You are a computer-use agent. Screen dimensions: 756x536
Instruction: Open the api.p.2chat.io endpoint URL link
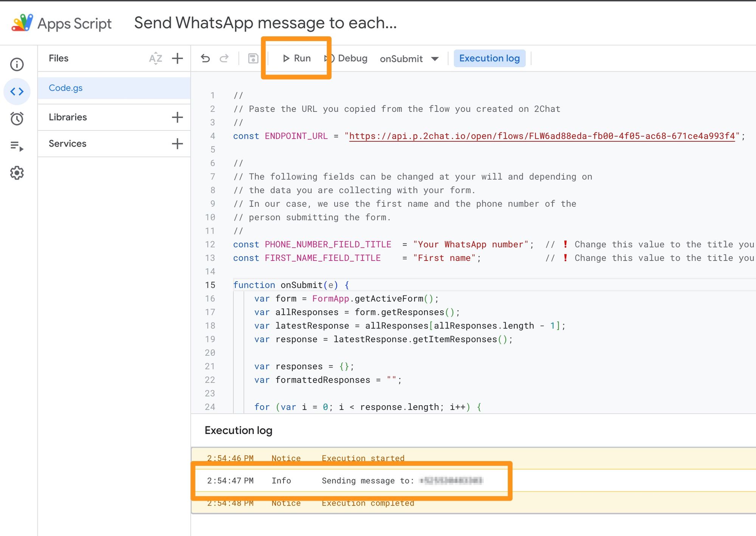(x=542, y=136)
